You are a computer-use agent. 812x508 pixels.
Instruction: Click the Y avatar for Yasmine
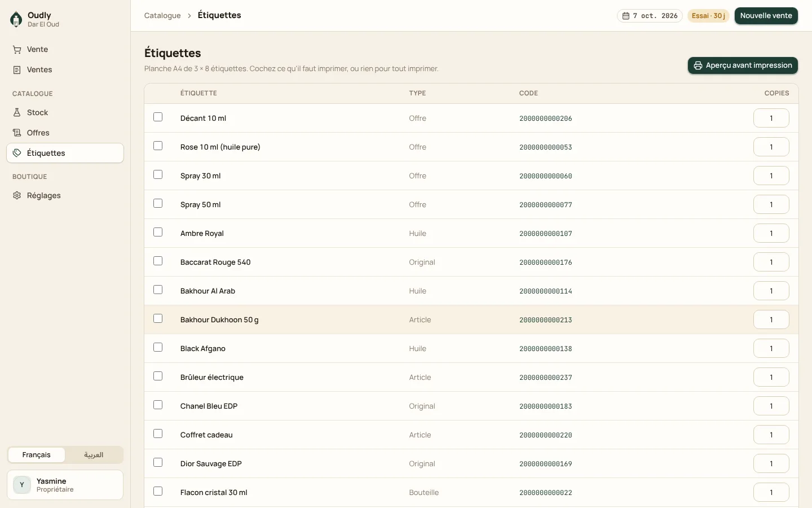point(22,485)
